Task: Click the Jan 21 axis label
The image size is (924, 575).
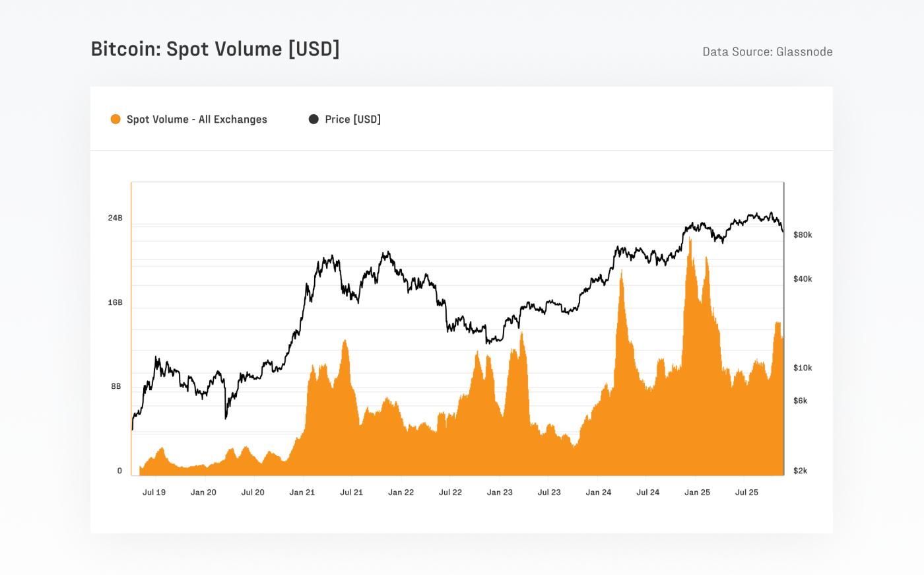Action: (302, 492)
